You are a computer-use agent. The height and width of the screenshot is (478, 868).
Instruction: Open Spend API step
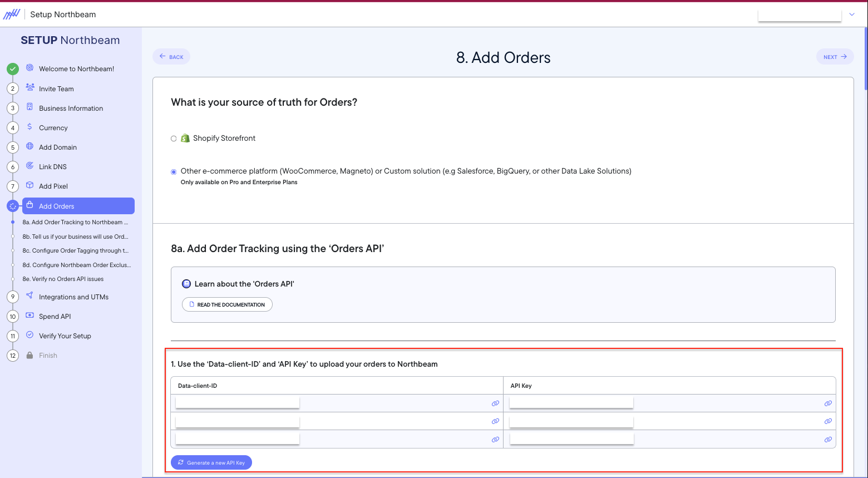(x=55, y=317)
